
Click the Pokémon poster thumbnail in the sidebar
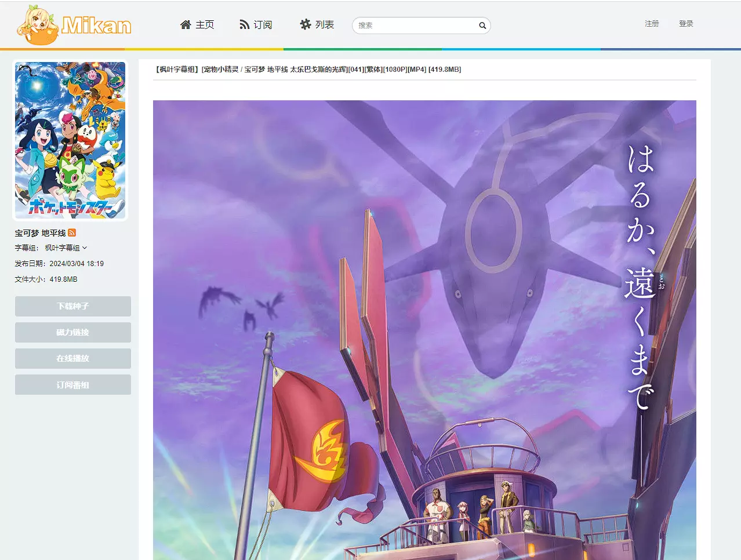tap(70, 140)
